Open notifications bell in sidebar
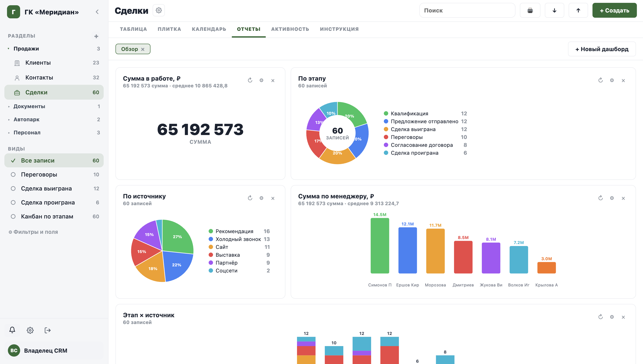This screenshot has height=364, width=643. tap(12, 330)
